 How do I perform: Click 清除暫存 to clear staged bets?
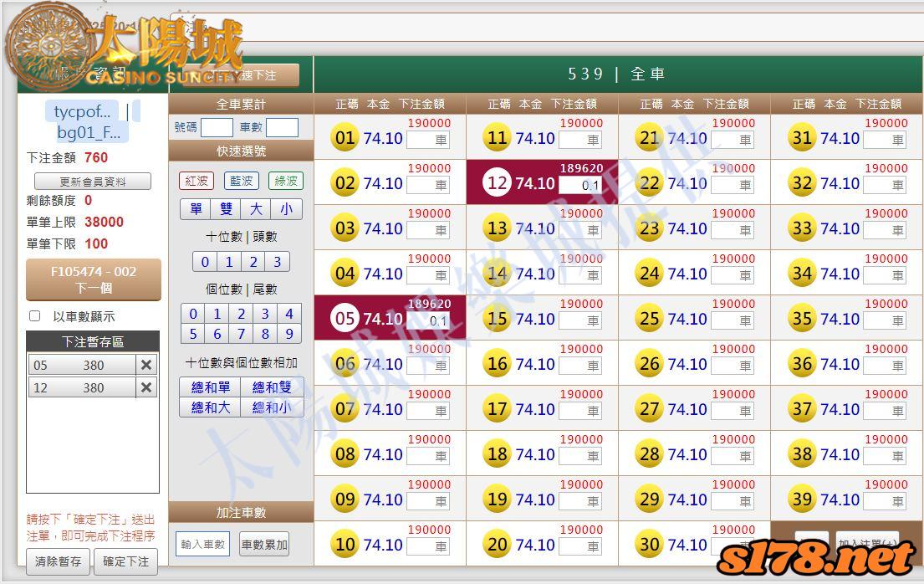tap(58, 561)
